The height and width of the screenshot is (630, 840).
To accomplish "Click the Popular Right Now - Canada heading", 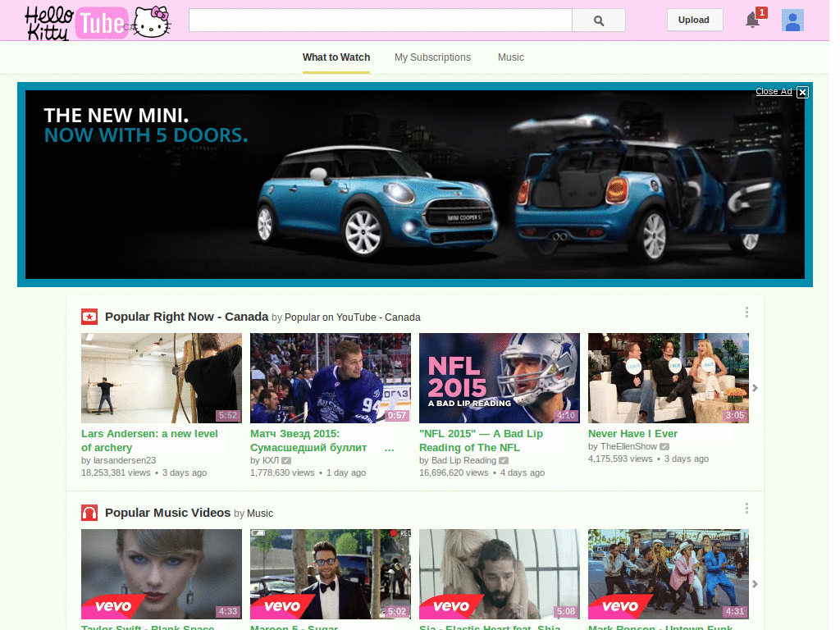I will pyautogui.click(x=186, y=317).
